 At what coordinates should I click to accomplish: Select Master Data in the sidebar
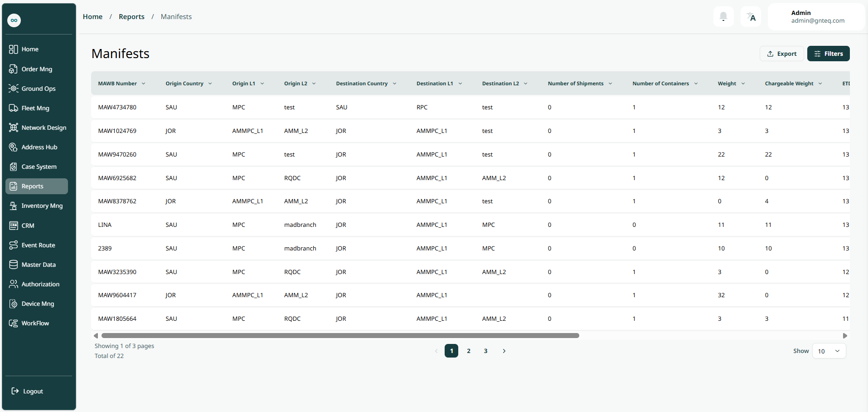tap(39, 265)
